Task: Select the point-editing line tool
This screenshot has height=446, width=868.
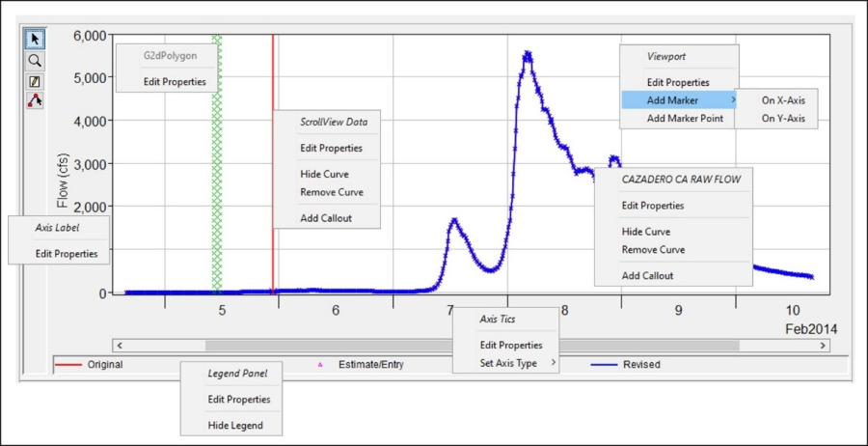Action: tap(35, 100)
